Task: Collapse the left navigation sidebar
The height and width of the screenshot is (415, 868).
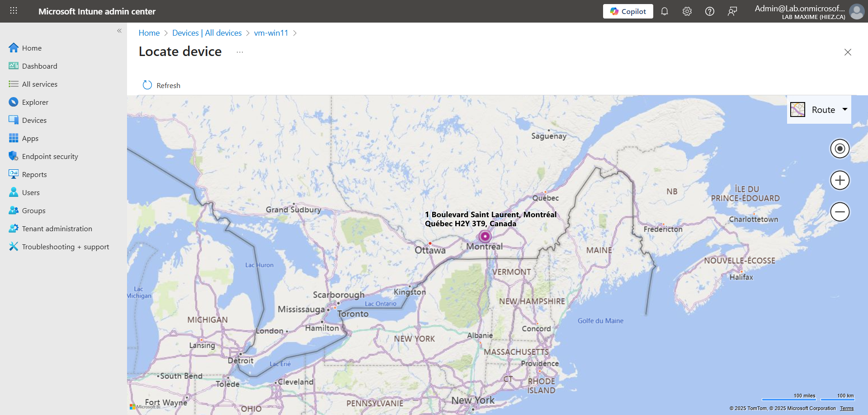Action: click(x=119, y=31)
